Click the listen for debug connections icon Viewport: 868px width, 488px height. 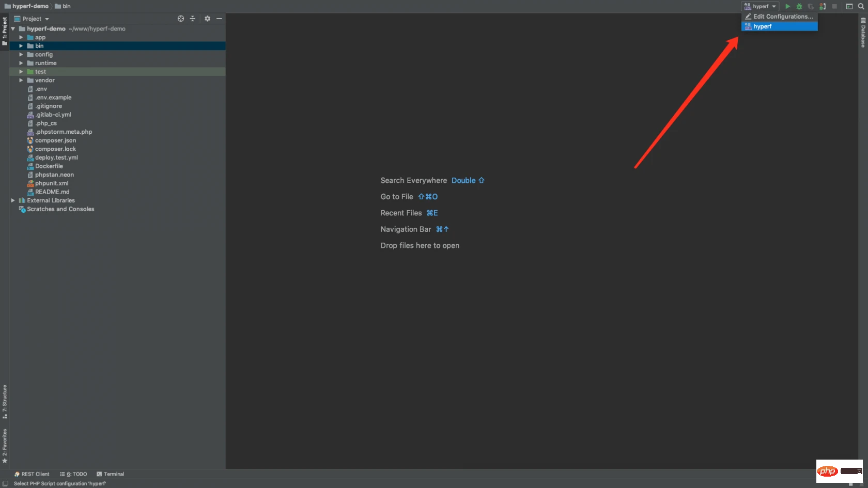pyautogui.click(x=823, y=6)
